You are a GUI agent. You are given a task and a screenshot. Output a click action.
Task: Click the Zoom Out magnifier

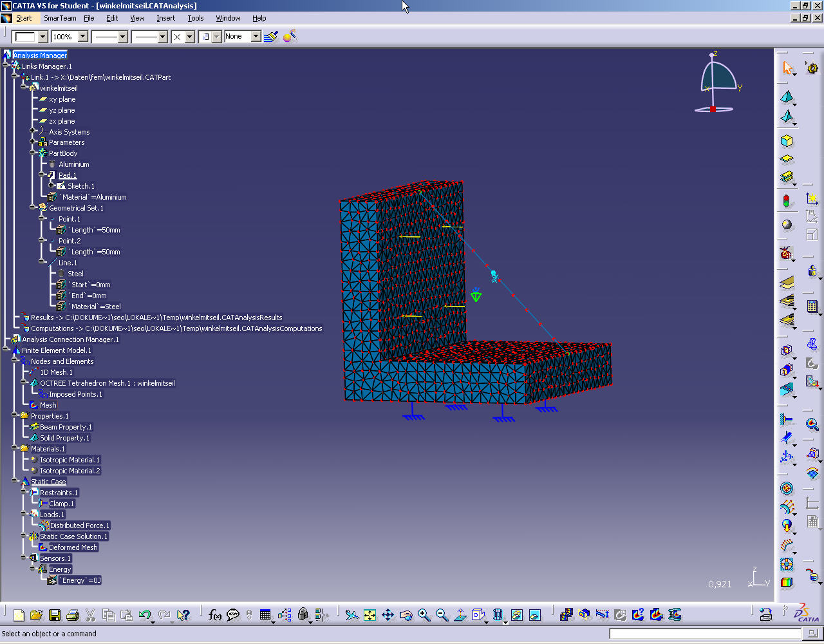[x=442, y=615]
